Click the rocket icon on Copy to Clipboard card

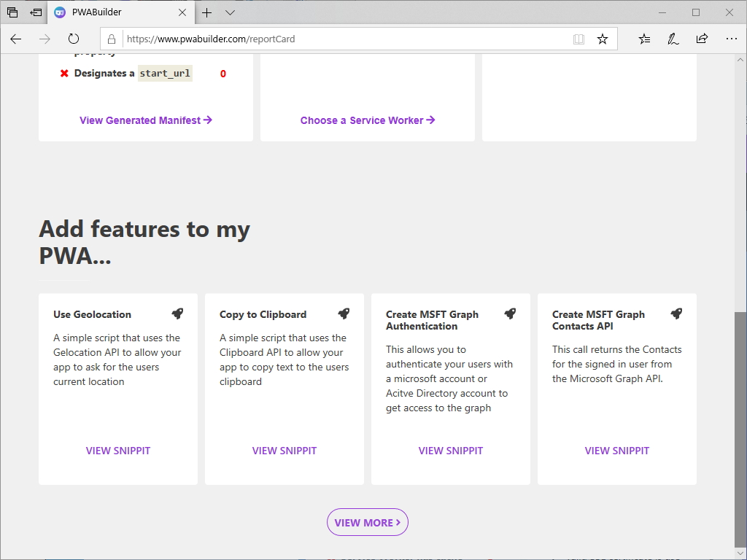pyautogui.click(x=344, y=312)
